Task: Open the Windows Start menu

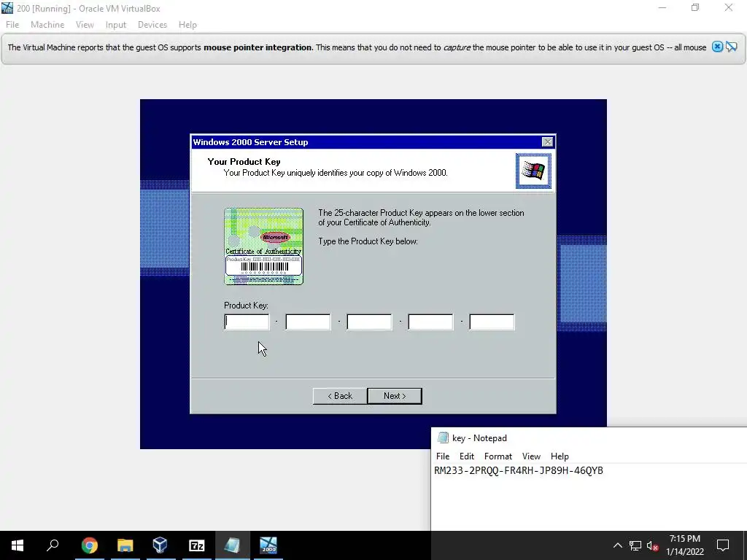Action: pyautogui.click(x=18, y=545)
